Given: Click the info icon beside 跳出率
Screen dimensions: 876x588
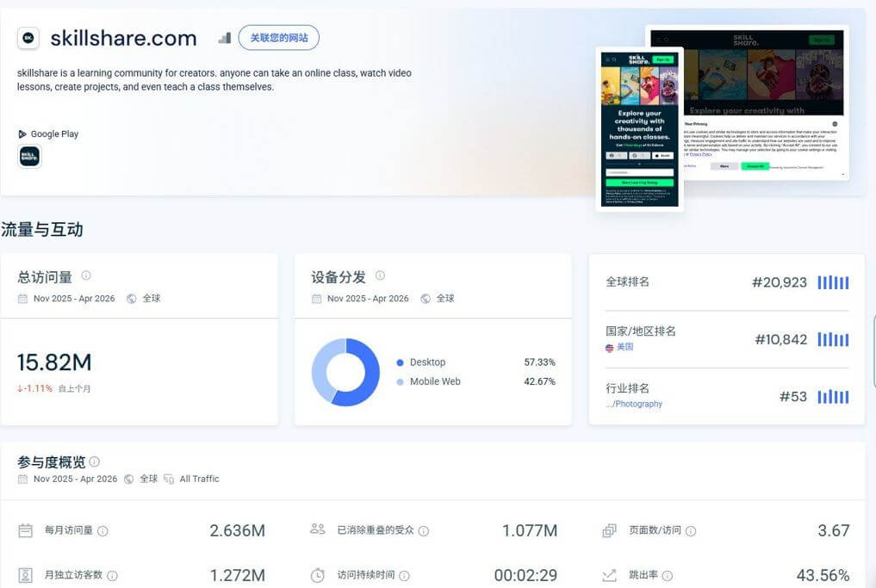Looking at the screenshot, I should click(667, 576).
